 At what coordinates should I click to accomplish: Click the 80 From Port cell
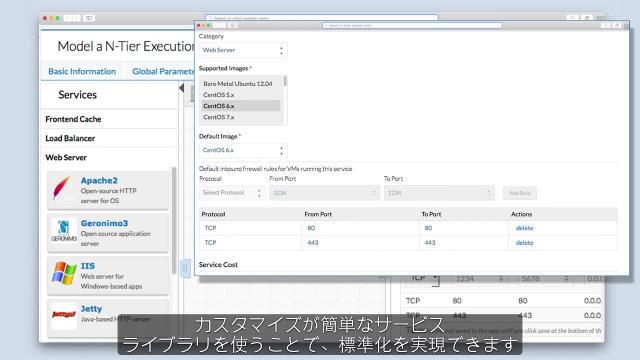pos(311,228)
